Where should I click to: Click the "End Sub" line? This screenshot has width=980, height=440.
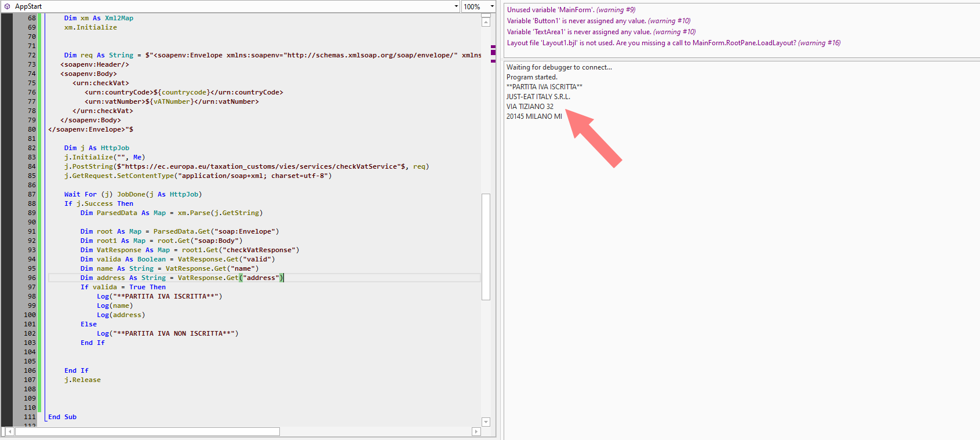click(63, 417)
